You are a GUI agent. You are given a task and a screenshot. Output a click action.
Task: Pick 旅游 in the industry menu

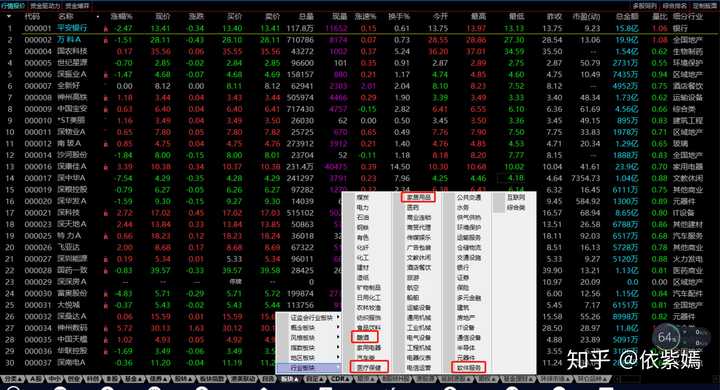[x=413, y=278]
